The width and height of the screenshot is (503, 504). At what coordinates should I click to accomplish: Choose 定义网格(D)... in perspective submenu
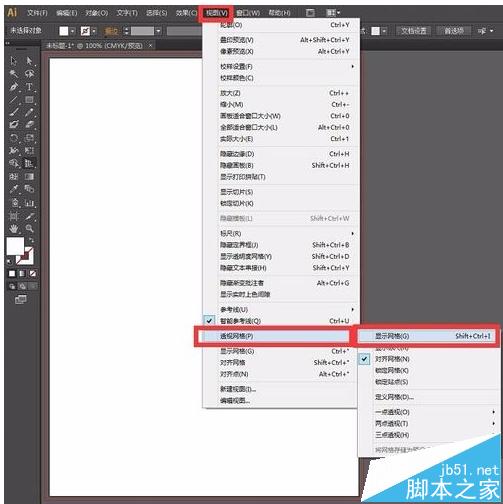pos(428,397)
